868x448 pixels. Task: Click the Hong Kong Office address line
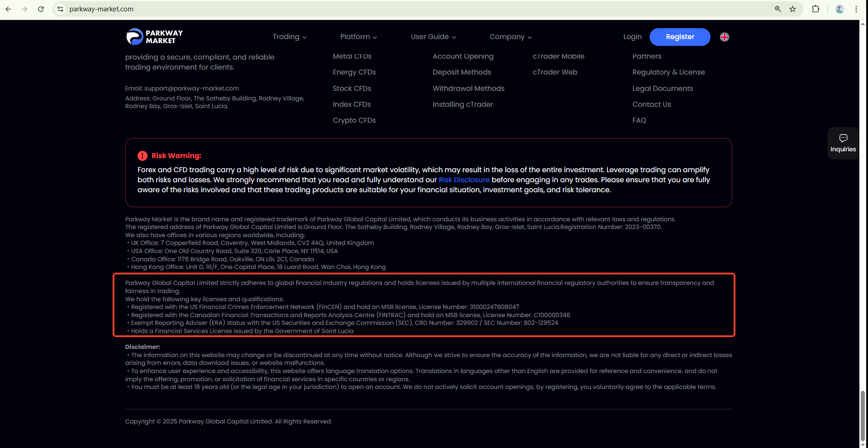click(x=256, y=267)
